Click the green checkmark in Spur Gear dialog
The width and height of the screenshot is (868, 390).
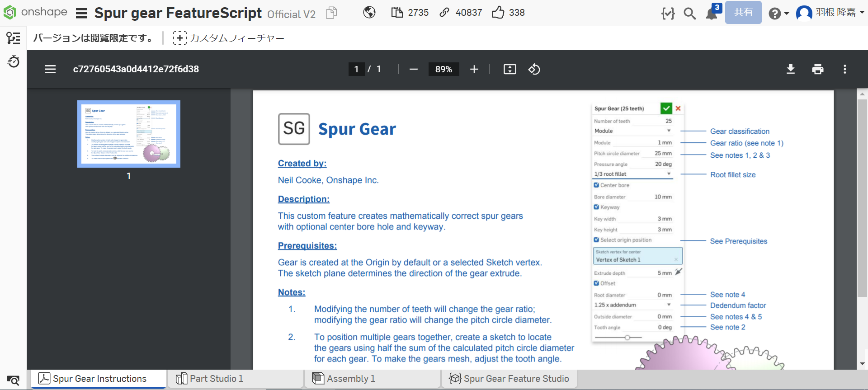click(666, 108)
